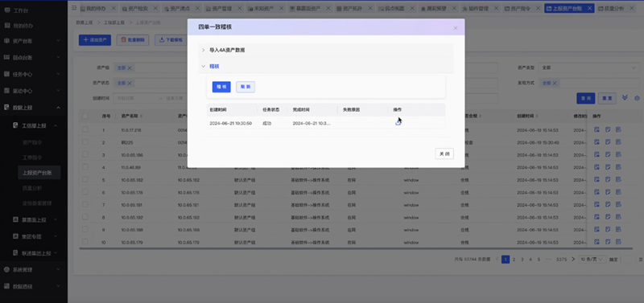Viewport: 644px width, 303px height.
Task: Jump to last page 5375
Action: pyautogui.click(x=561, y=259)
